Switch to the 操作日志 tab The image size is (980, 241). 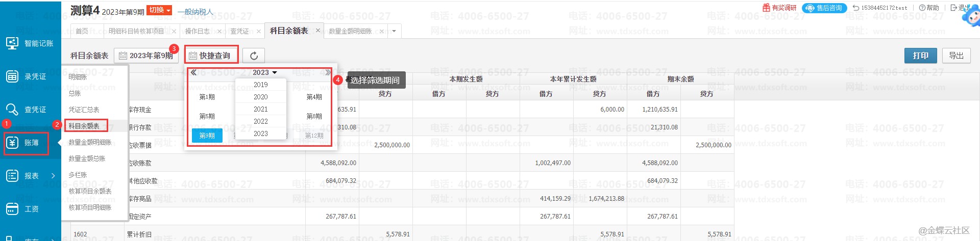pos(197,31)
